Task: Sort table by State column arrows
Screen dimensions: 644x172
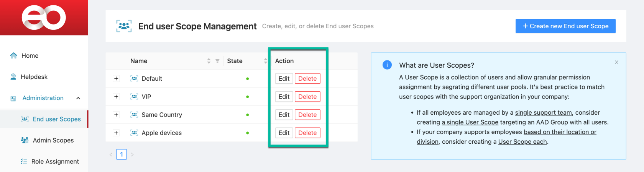Action: click(x=265, y=61)
